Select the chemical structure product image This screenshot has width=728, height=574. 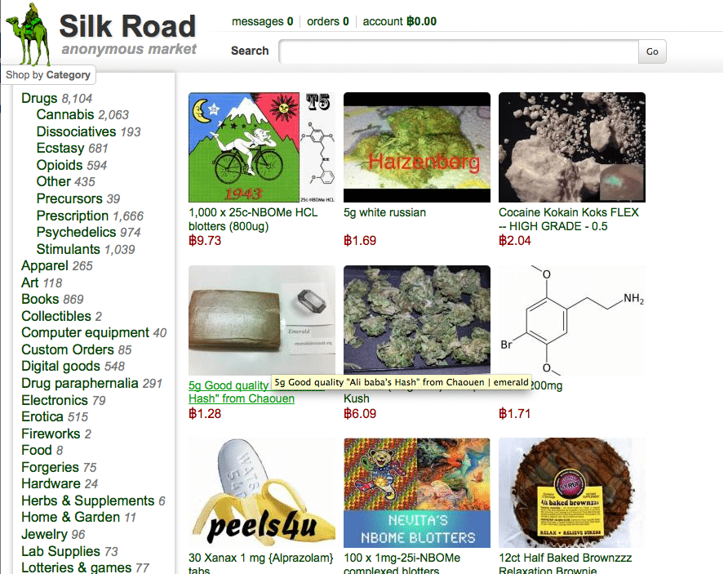pyautogui.click(x=572, y=320)
